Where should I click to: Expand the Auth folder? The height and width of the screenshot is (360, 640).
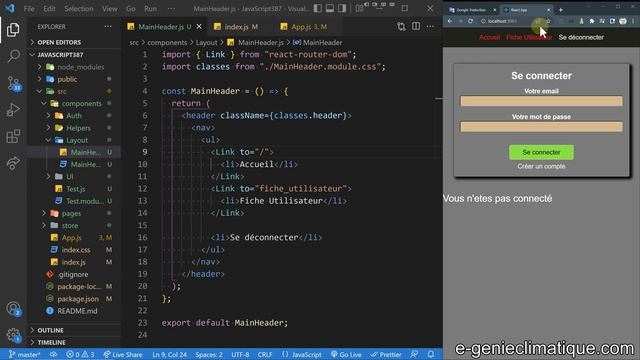[74, 116]
